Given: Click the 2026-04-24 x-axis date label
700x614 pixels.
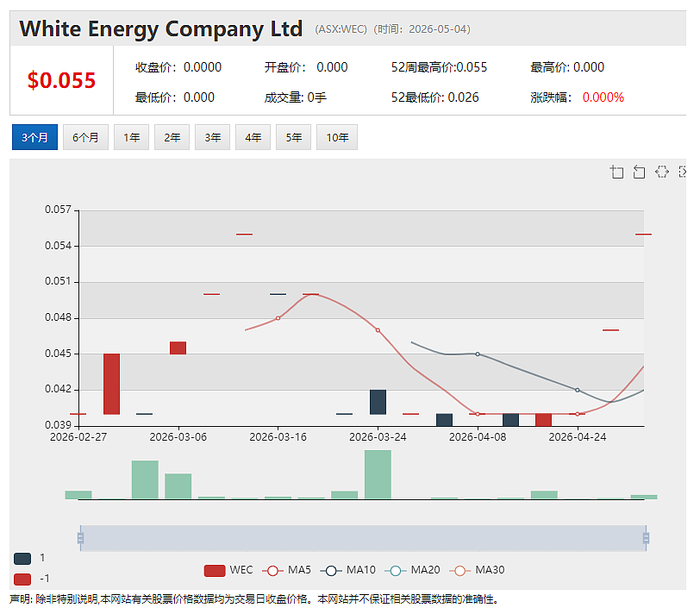Looking at the screenshot, I should point(578,437).
